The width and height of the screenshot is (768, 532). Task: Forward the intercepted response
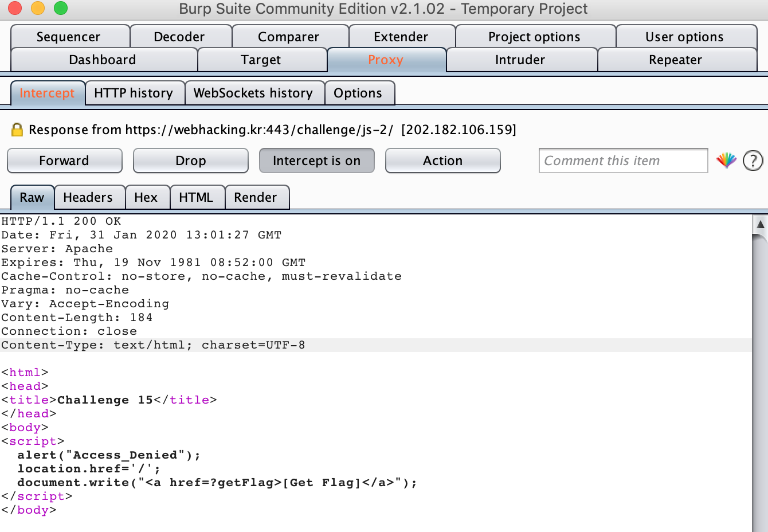pyautogui.click(x=65, y=161)
